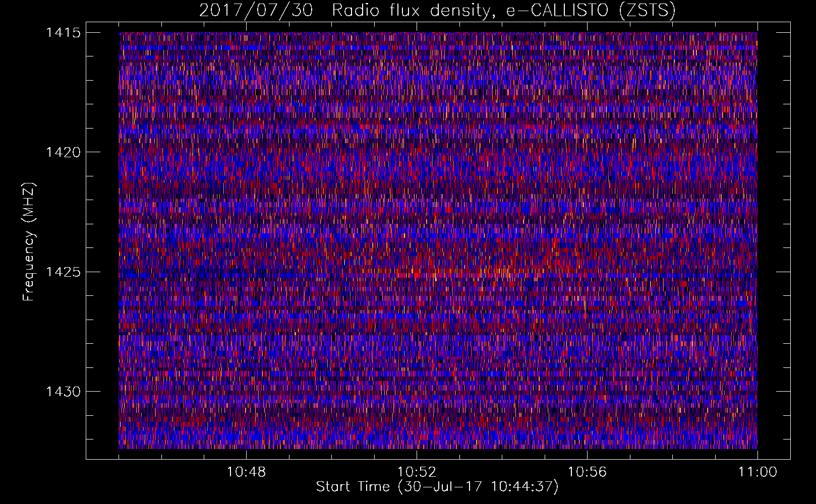Click the 10:56 time tick label
The image size is (816, 504).
coord(588,472)
